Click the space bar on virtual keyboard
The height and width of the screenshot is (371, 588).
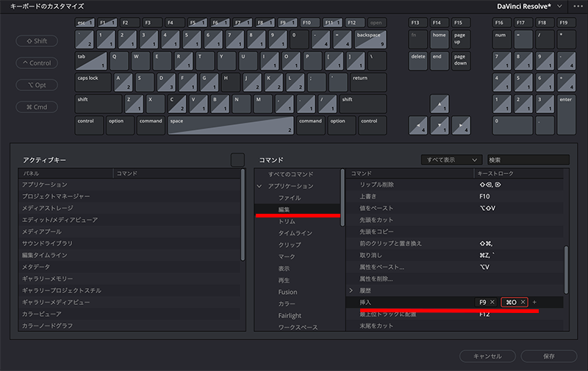[x=231, y=125]
